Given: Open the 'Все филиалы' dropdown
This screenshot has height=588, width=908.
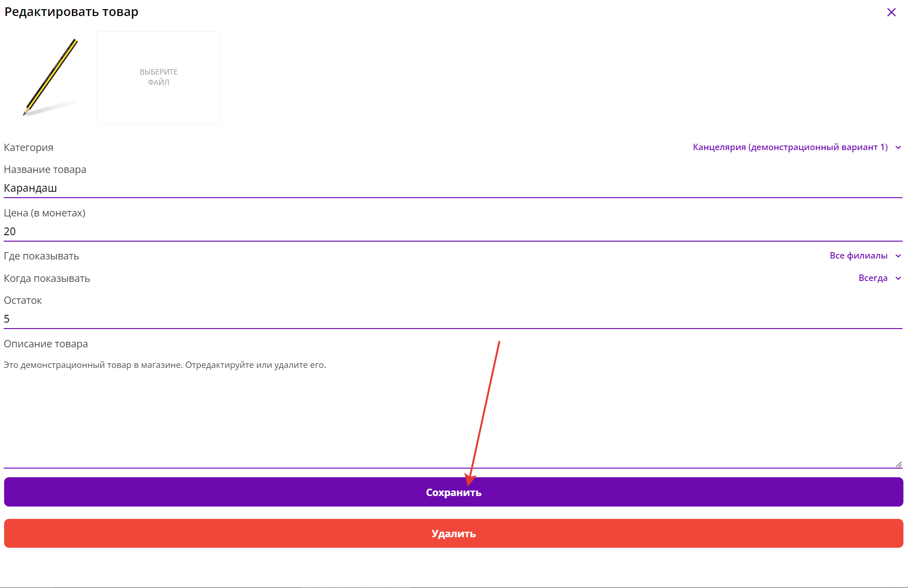Looking at the screenshot, I should coord(858,256).
